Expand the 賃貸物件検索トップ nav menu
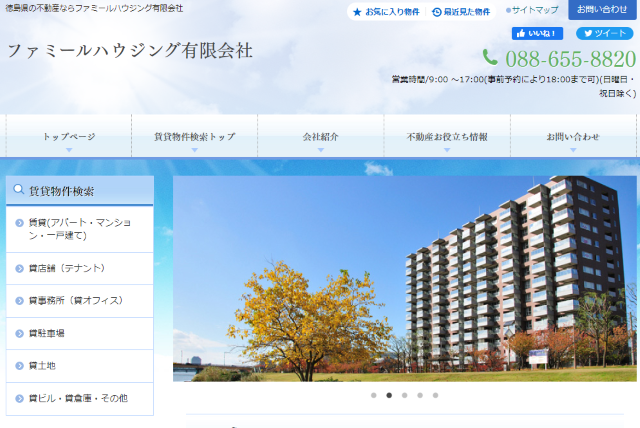The width and height of the screenshot is (640, 428). coord(195,137)
